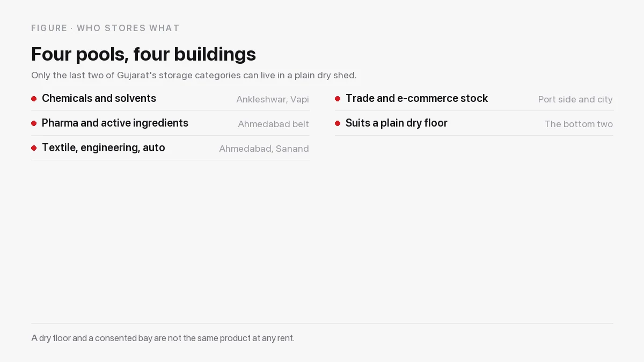The image size is (644, 362).
Task: Click the divider line above the footer note
Action: point(322,323)
